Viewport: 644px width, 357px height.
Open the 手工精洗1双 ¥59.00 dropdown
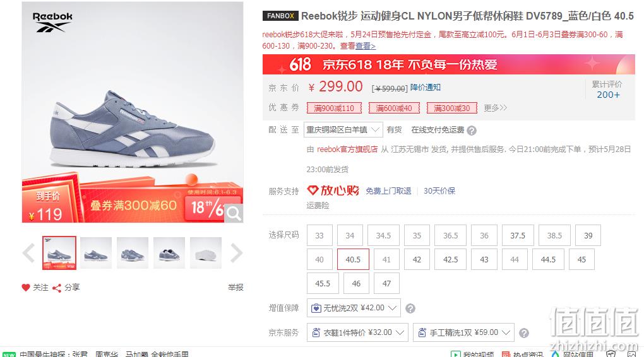click(463, 332)
